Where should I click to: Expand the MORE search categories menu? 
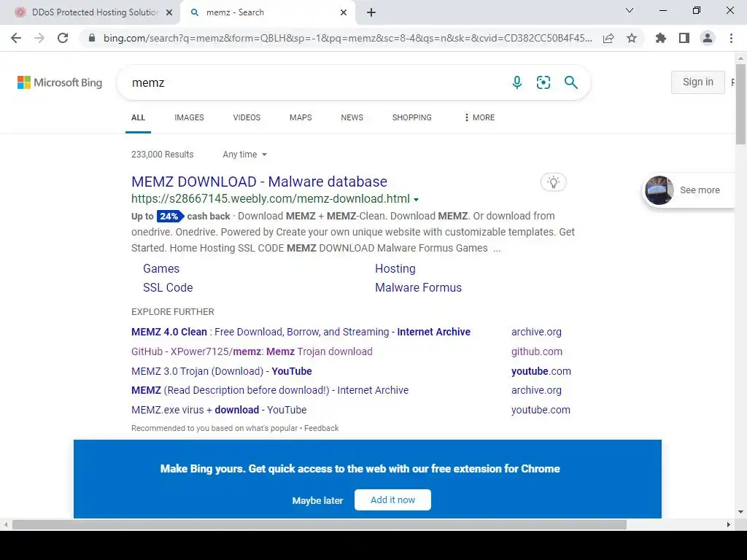click(479, 117)
